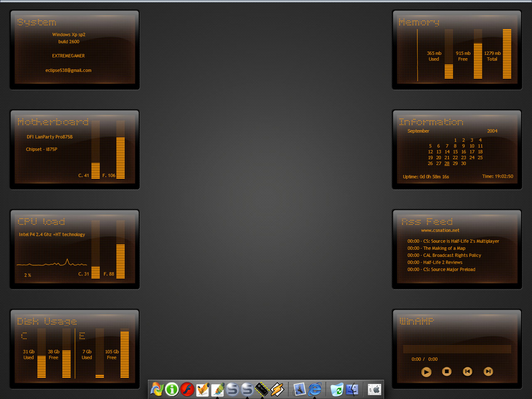Play track in WinAMP widget
The image size is (532, 399).
[x=426, y=372]
